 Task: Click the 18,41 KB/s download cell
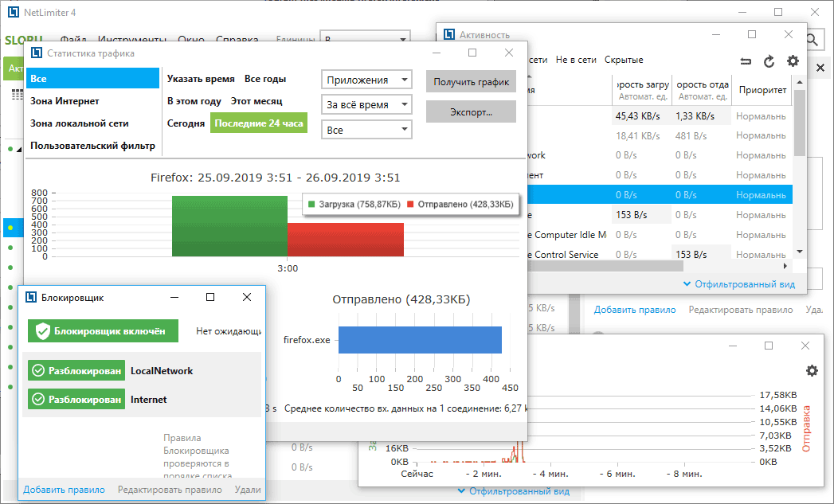click(641, 135)
